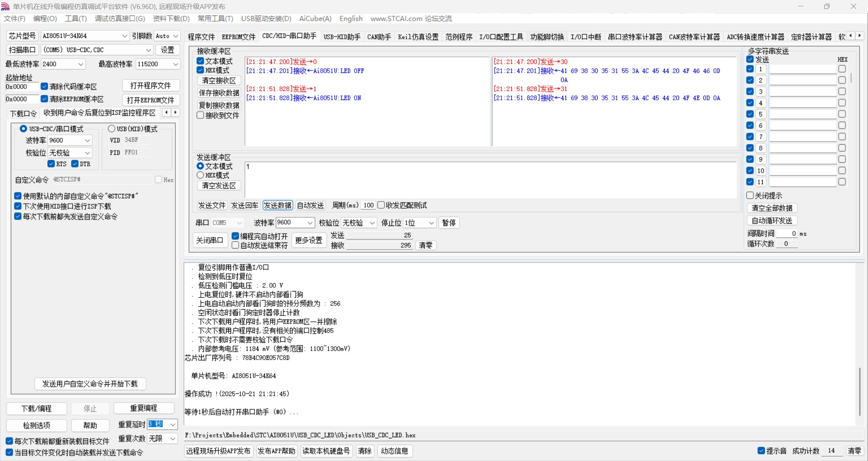Open 重复延时 3秒 dropdown
Screen dimensions: 868x461
[173, 424]
